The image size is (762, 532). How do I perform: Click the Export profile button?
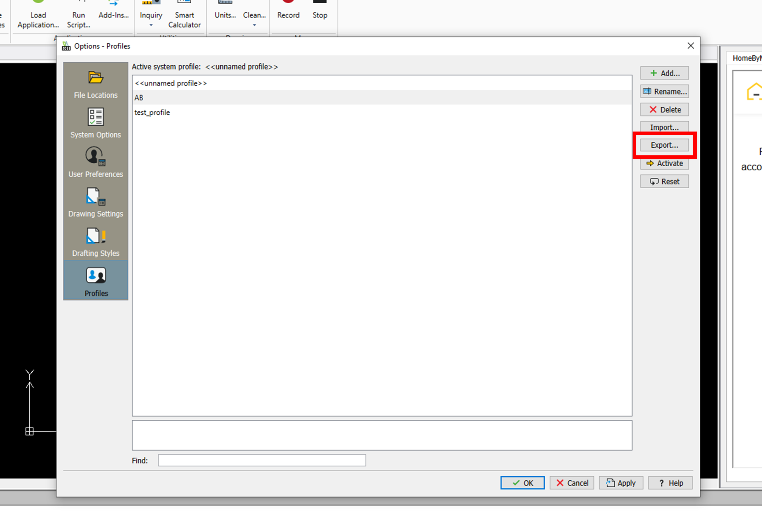664,145
